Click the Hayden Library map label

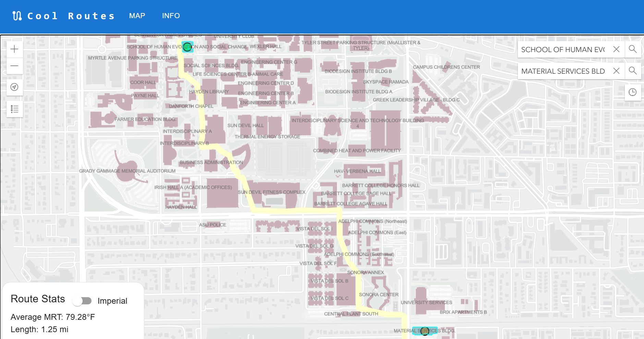coord(209,92)
